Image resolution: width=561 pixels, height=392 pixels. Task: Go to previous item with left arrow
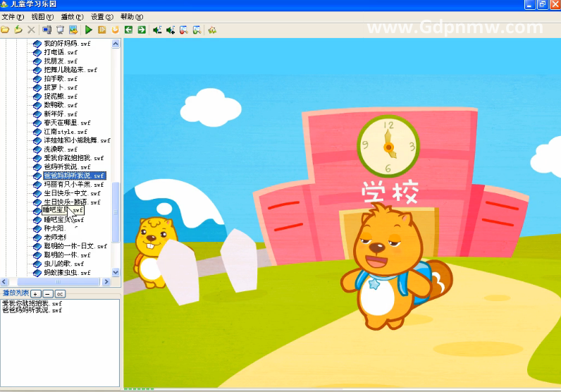(x=128, y=30)
